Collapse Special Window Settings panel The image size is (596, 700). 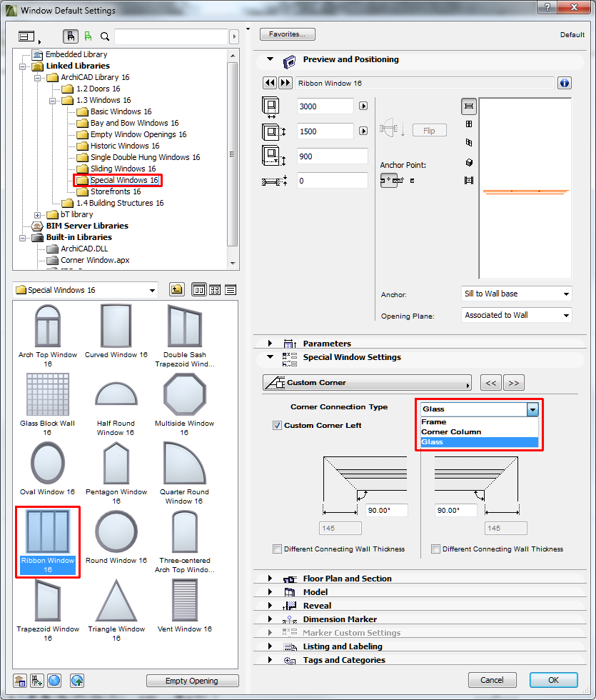tap(270, 356)
